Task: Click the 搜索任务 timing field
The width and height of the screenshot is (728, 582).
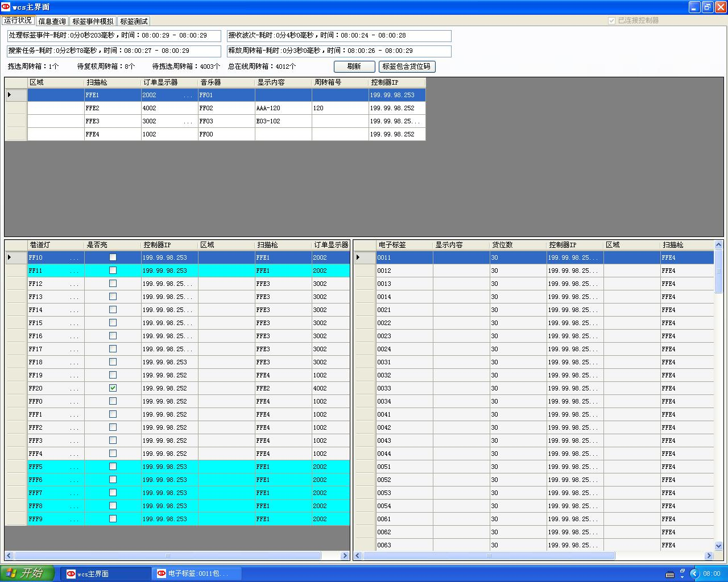Action: point(114,51)
